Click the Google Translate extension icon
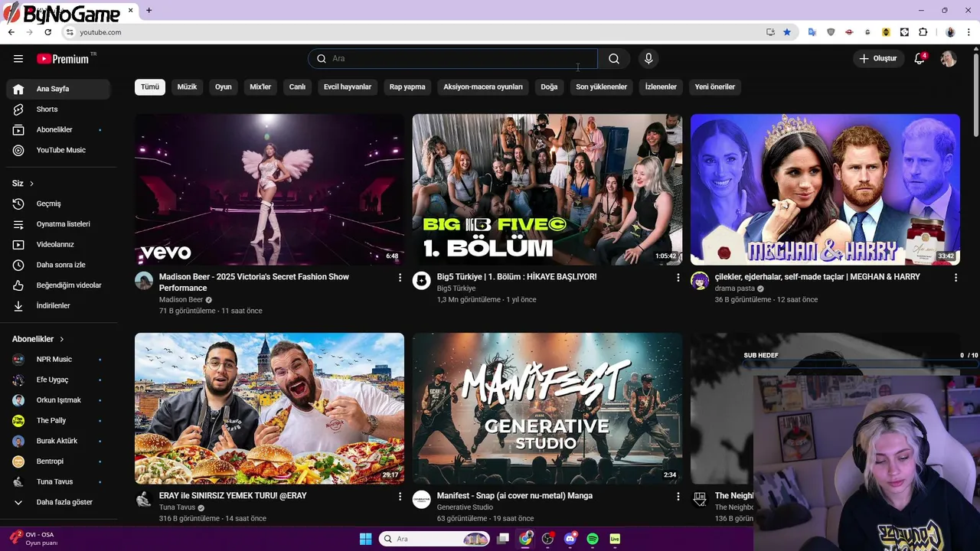 (812, 32)
